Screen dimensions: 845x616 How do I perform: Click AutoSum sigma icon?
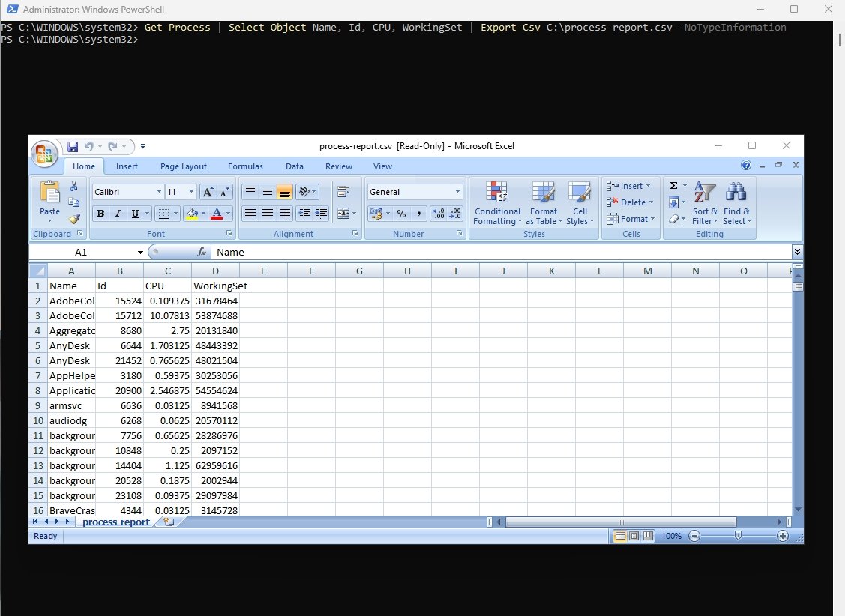673,186
